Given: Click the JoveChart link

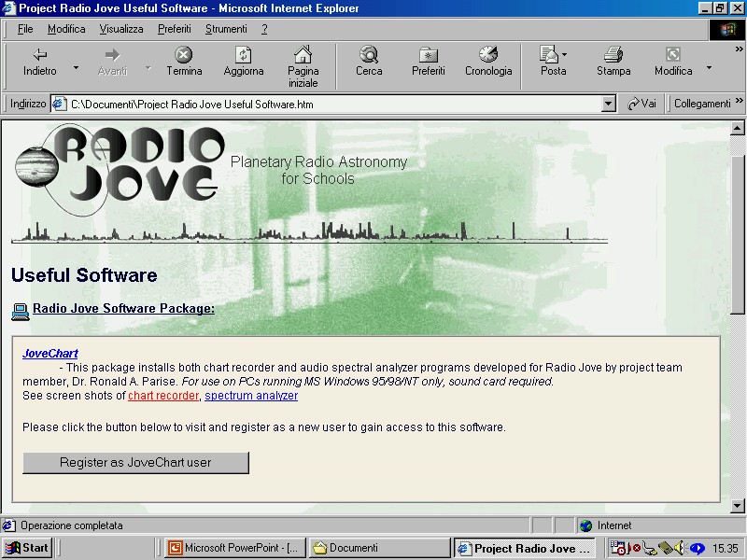Looking at the screenshot, I should [50, 354].
